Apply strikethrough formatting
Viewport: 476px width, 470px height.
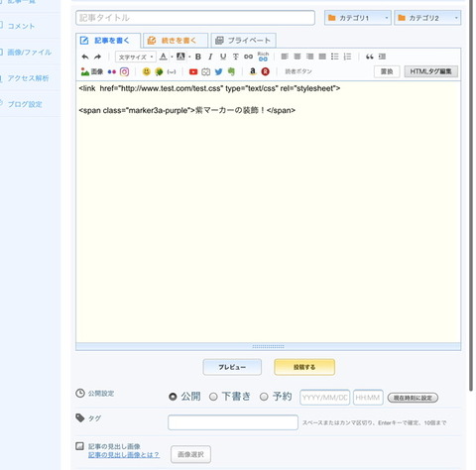tap(236, 57)
